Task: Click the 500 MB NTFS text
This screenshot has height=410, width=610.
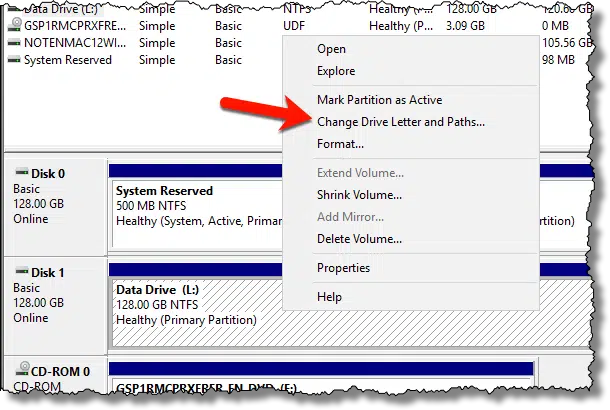Action: 151,205
